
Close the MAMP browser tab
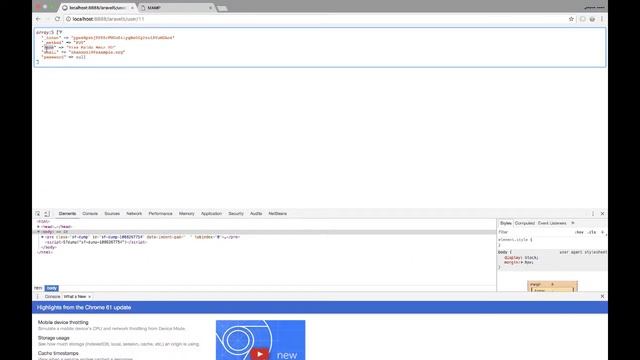point(211,8)
